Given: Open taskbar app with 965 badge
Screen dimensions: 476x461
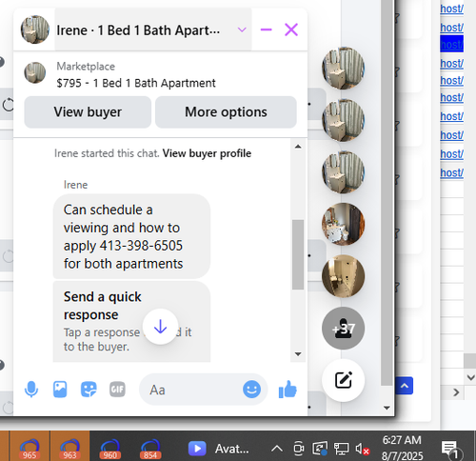Looking at the screenshot, I should pos(30,448).
